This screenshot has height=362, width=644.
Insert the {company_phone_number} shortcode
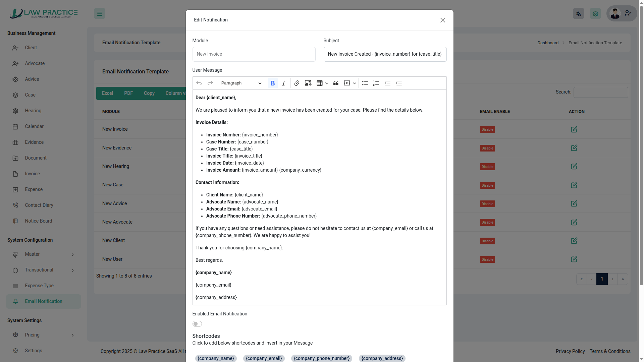pyautogui.click(x=321, y=358)
